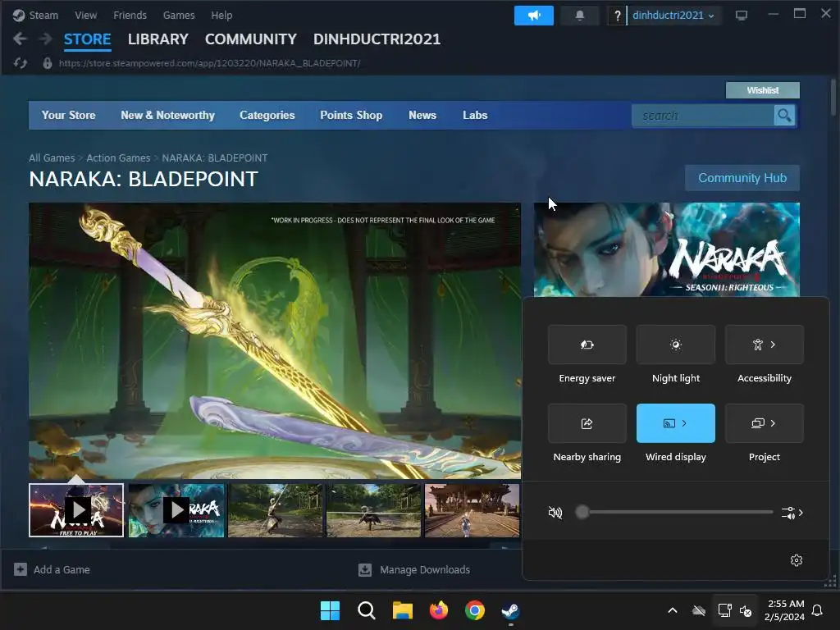Mute the volume speaker icon in quick settings
The width and height of the screenshot is (840, 630).
point(555,513)
